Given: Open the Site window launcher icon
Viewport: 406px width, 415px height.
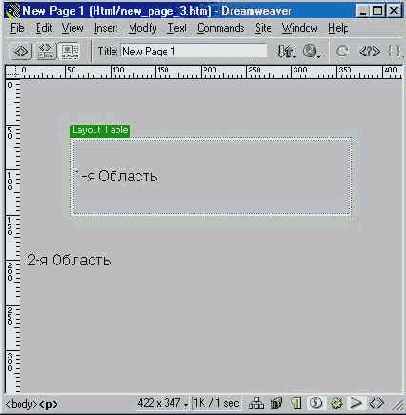Looking at the screenshot, I should (x=256, y=404).
